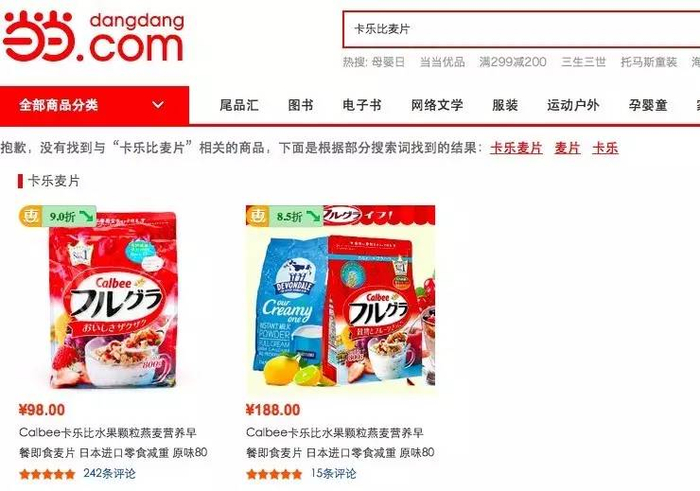Click the 惠 badge on second product
This screenshot has width=700, height=491.
tap(257, 216)
